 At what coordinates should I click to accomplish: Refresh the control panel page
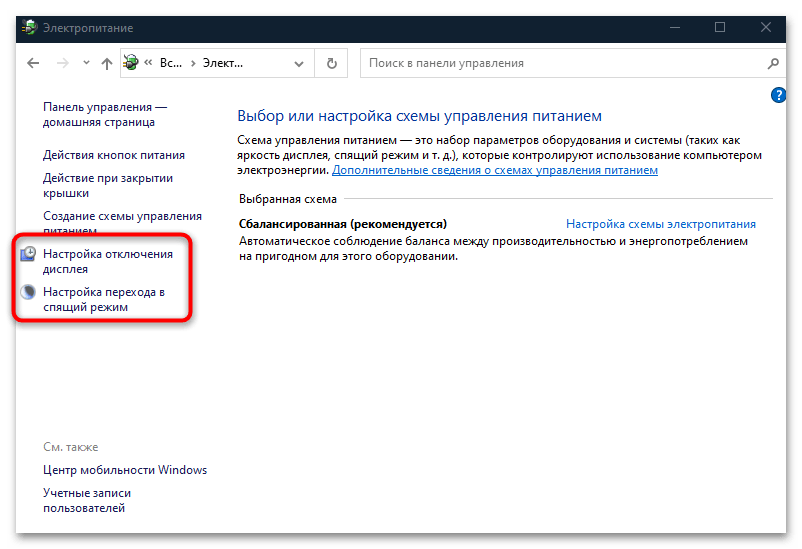pos(332,63)
